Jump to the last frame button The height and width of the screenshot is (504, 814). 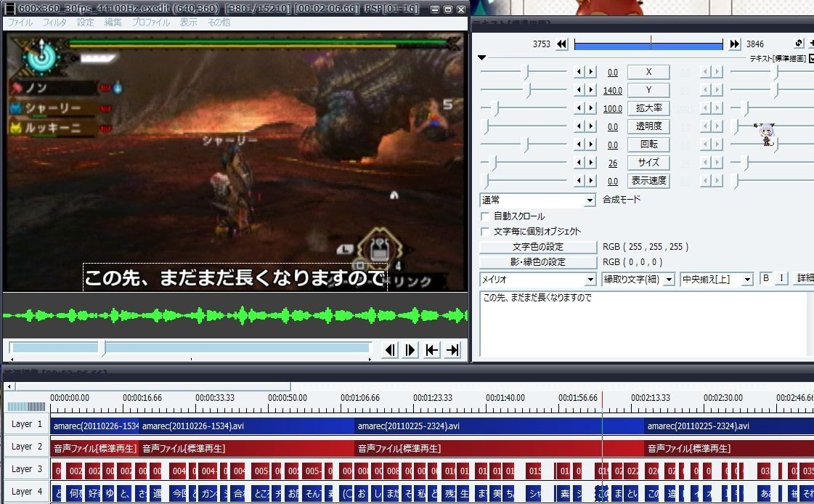click(x=453, y=350)
